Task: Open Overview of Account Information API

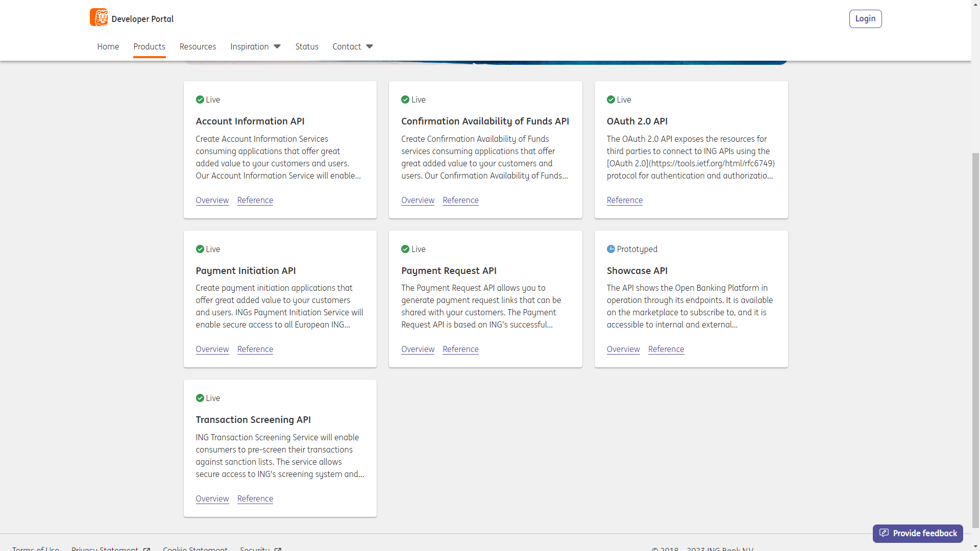Action: click(212, 200)
